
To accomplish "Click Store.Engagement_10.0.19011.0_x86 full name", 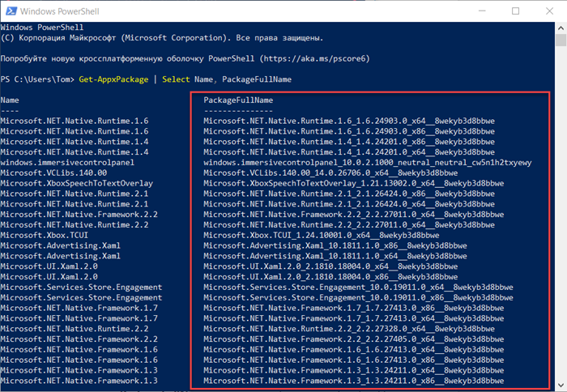I will point(358,297).
